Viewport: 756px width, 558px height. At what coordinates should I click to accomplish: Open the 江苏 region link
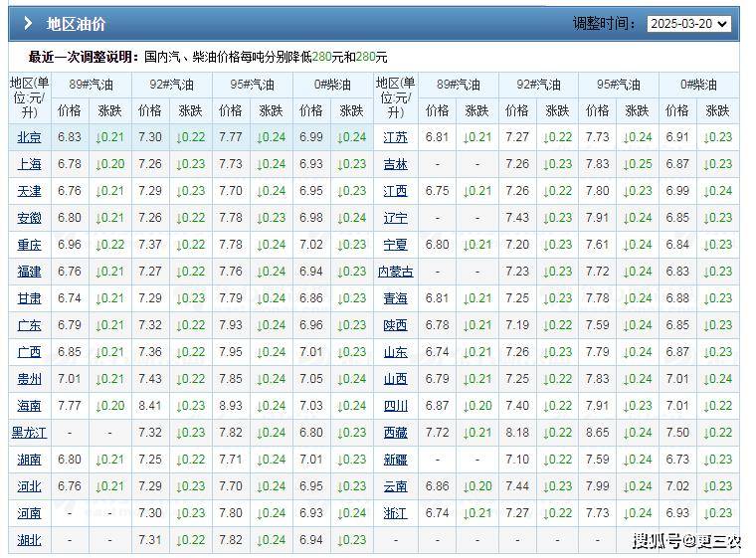coord(395,137)
